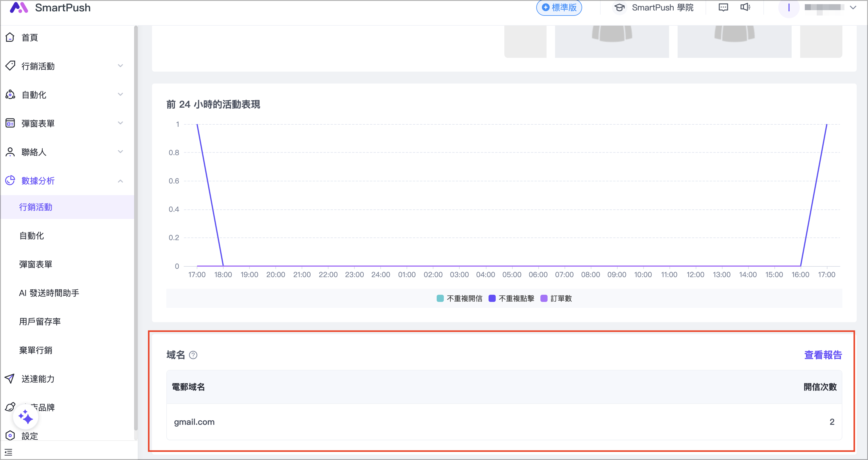
Task: Click the graduation cap academy icon
Action: [619, 7]
